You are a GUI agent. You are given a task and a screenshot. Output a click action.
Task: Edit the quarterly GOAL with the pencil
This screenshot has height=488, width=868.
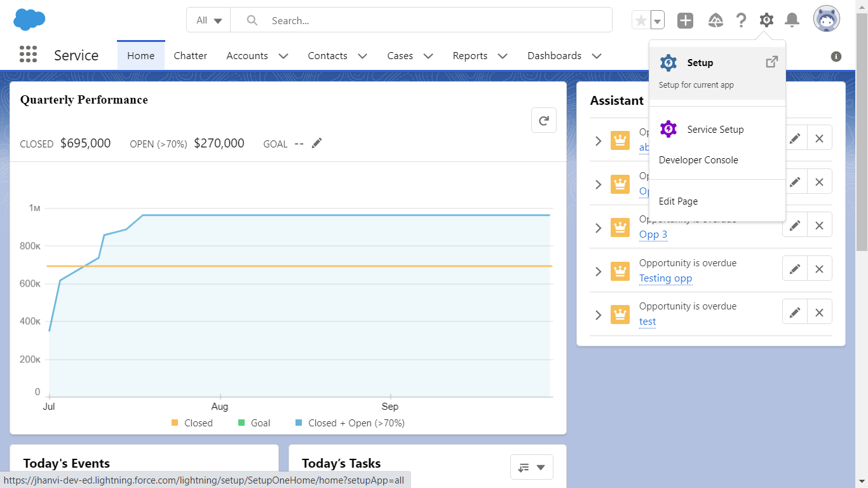(x=316, y=143)
